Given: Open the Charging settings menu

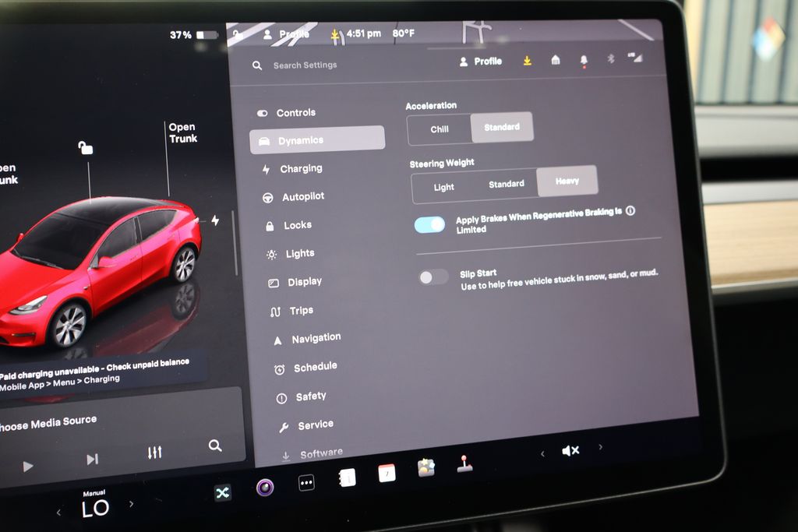Looking at the screenshot, I should coord(301,168).
